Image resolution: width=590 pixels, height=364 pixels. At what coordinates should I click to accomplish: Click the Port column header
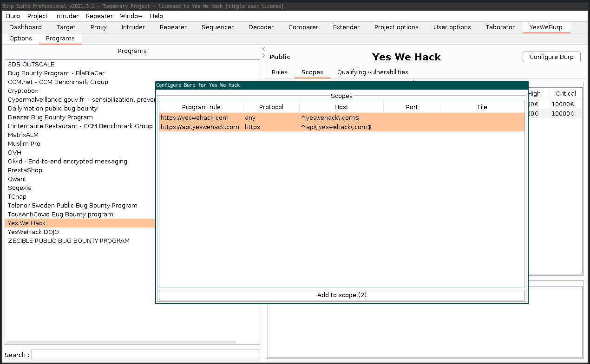412,107
